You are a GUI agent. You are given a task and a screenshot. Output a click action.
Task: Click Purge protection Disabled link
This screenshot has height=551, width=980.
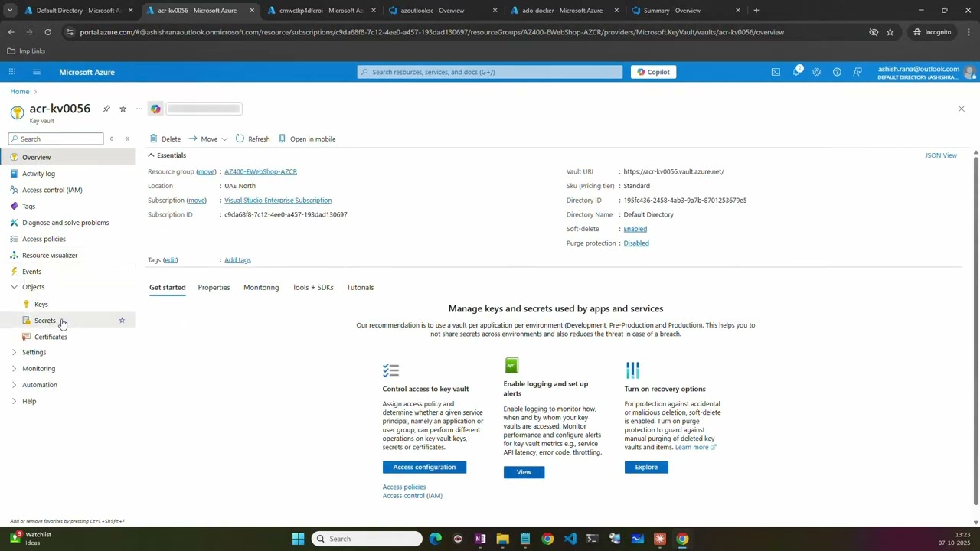636,243
